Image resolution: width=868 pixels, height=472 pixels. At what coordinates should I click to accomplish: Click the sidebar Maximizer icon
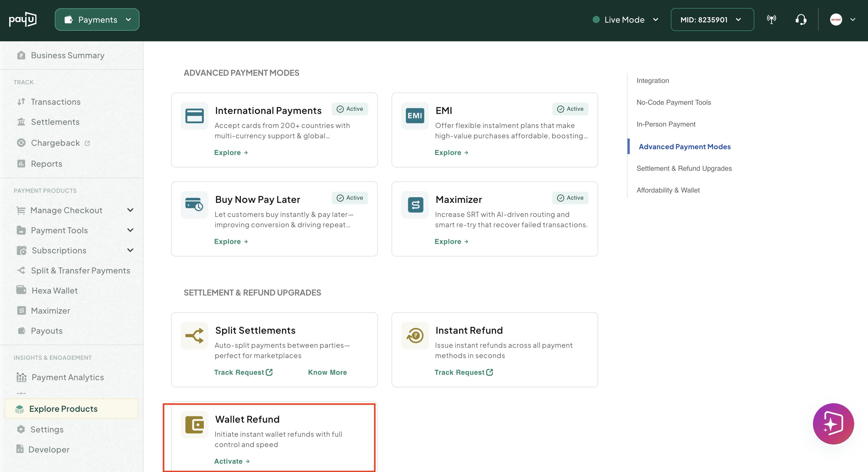pos(21,311)
